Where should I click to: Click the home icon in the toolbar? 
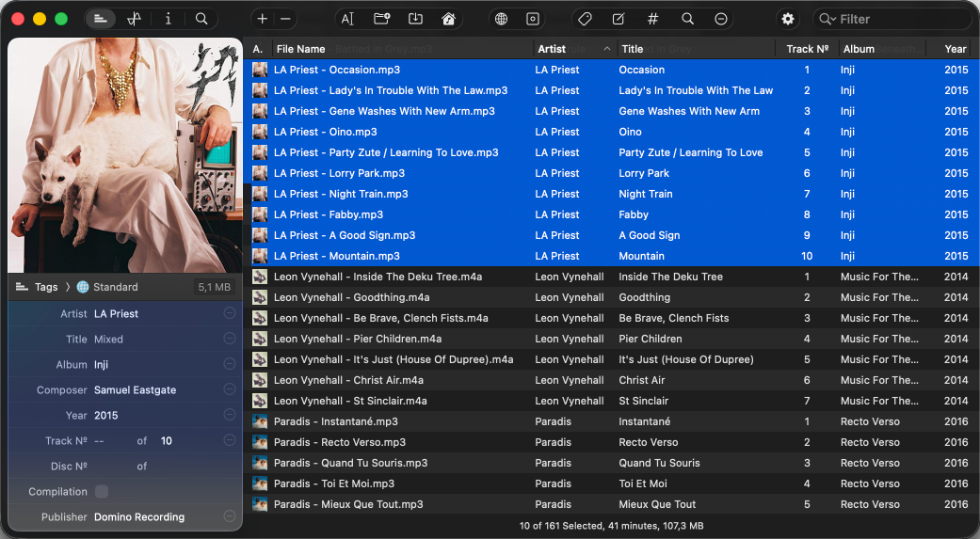[449, 19]
